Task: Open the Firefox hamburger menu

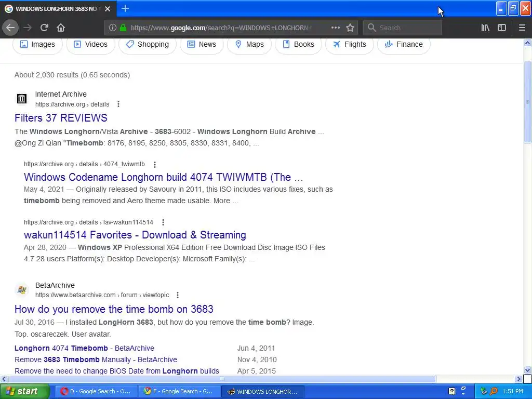Action: tap(522, 28)
